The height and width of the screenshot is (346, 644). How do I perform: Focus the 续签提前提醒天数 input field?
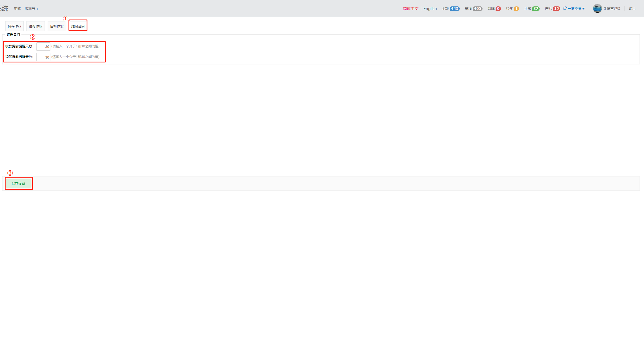click(43, 57)
